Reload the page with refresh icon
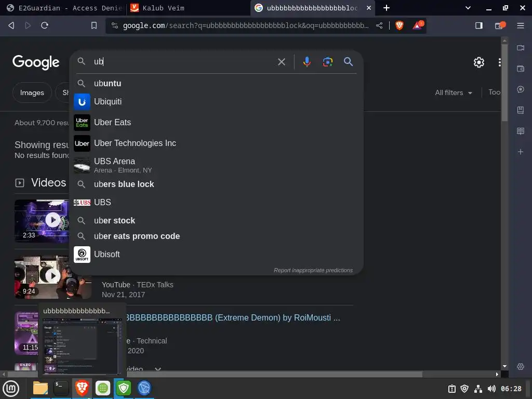This screenshot has height=399, width=532. click(x=45, y=25)
